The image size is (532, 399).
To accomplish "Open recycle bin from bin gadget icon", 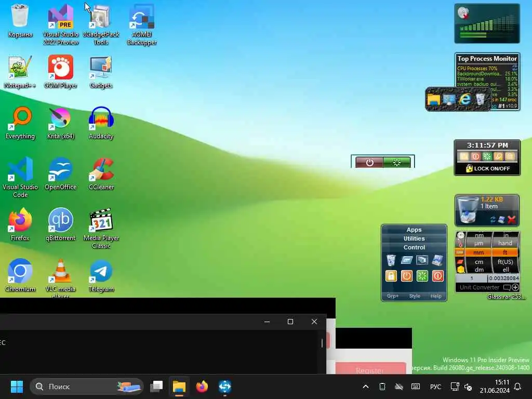I will (x=468, y=210).
